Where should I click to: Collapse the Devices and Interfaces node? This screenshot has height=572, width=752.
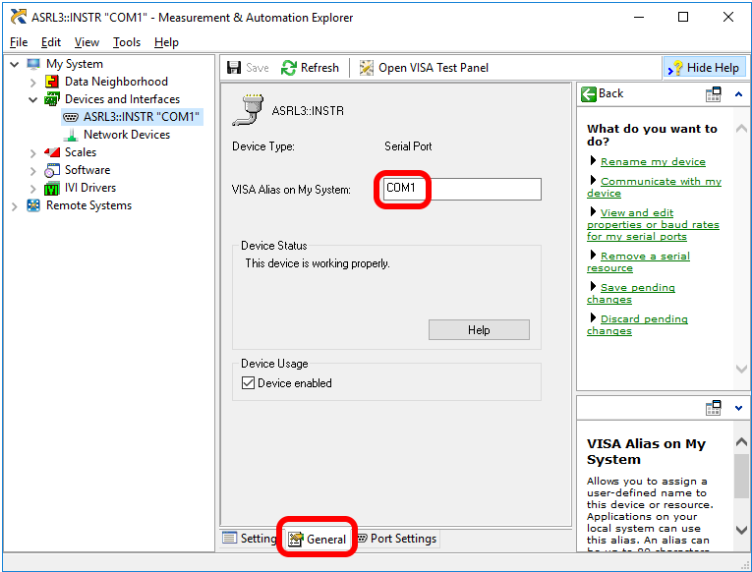click(x=33, y=100)
